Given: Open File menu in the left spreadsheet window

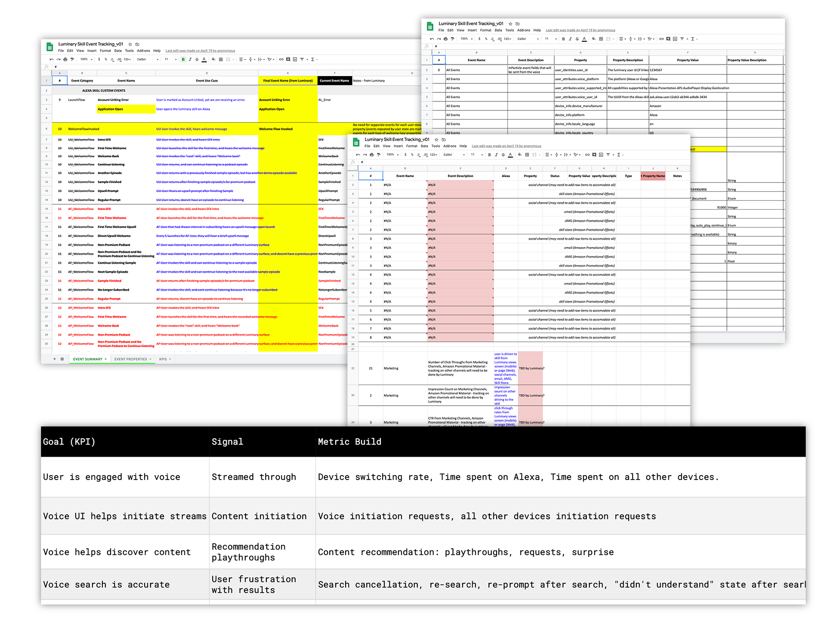Looking at the screenshot, I should pos(61,51).
